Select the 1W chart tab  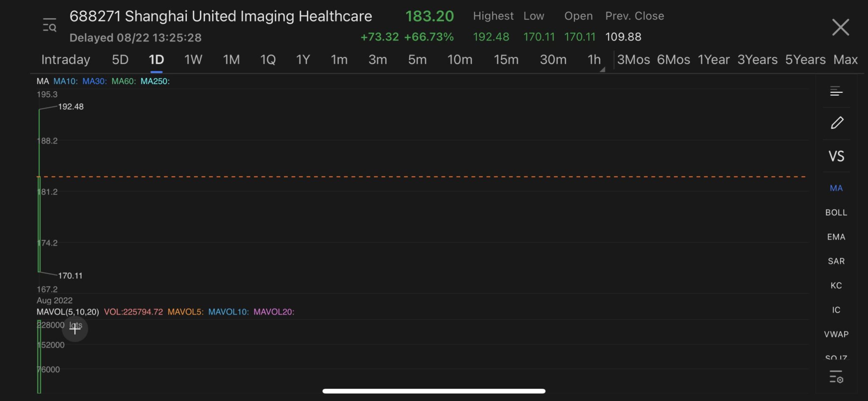[193, 60]
